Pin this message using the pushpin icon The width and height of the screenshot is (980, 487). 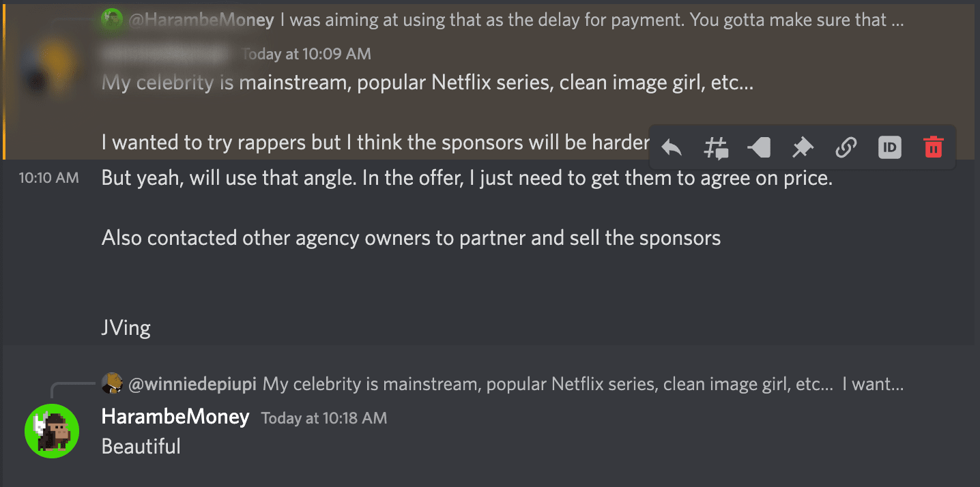[803, 147]
